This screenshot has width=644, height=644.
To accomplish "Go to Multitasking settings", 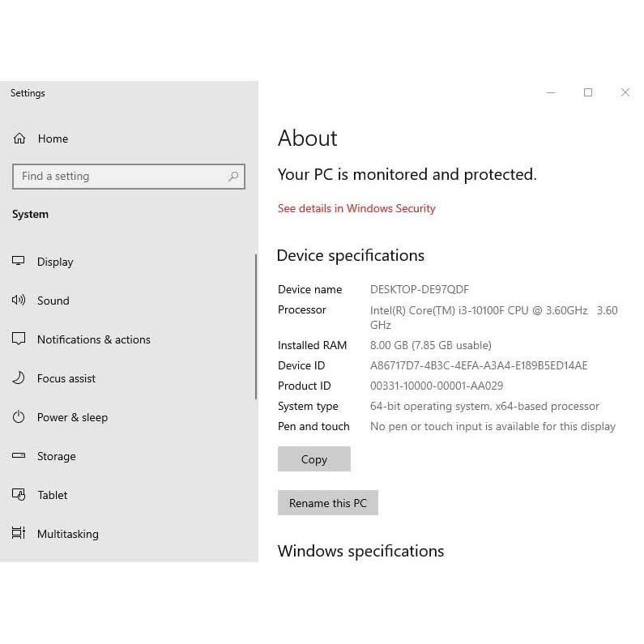I will pyautogui.click(x=67, y=534).
